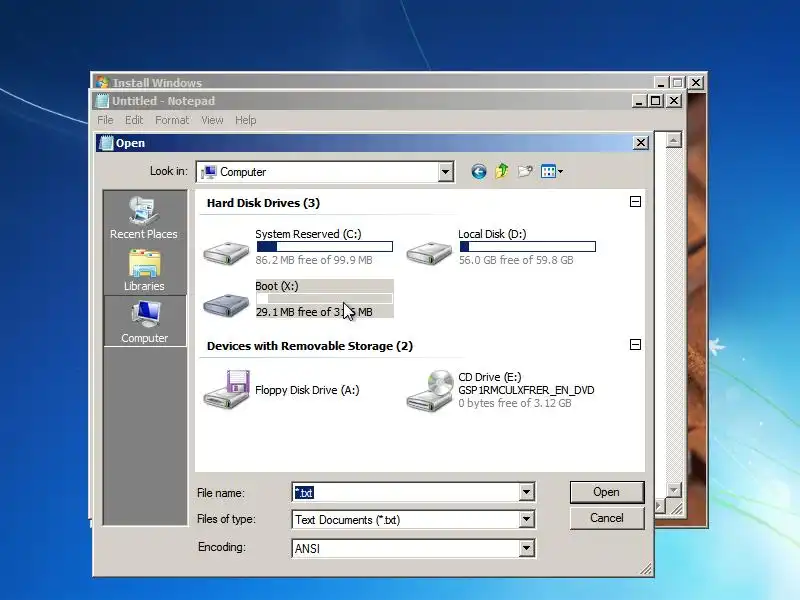Click the text 0 bytes free of 3.12 GB
The image size is (800, 600).
(x=514, y=403)
